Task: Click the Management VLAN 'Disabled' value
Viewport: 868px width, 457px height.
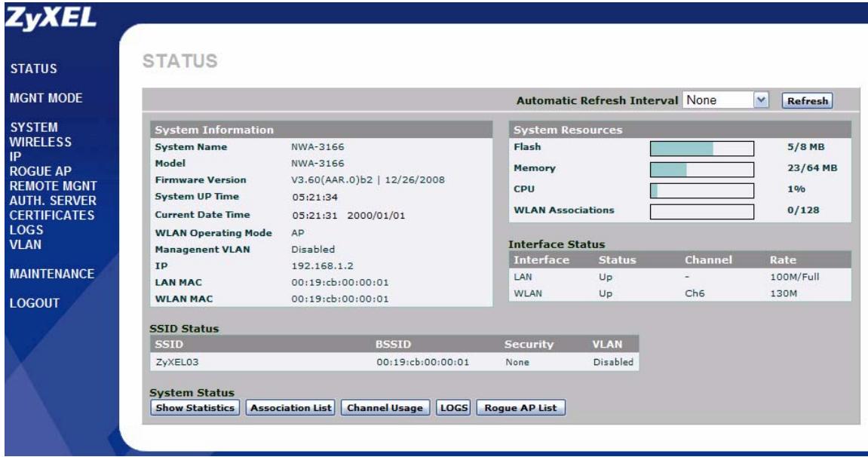Action: (x=313, y=250)
